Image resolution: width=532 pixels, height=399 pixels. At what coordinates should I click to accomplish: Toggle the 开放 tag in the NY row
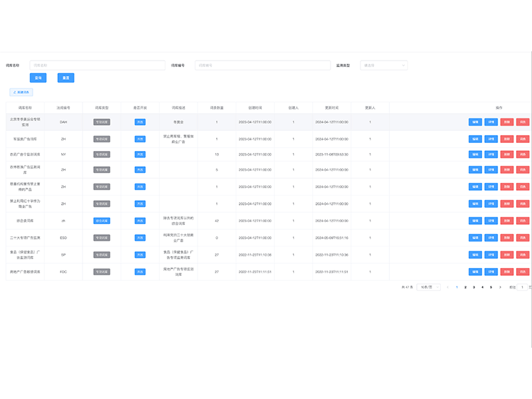140,154
